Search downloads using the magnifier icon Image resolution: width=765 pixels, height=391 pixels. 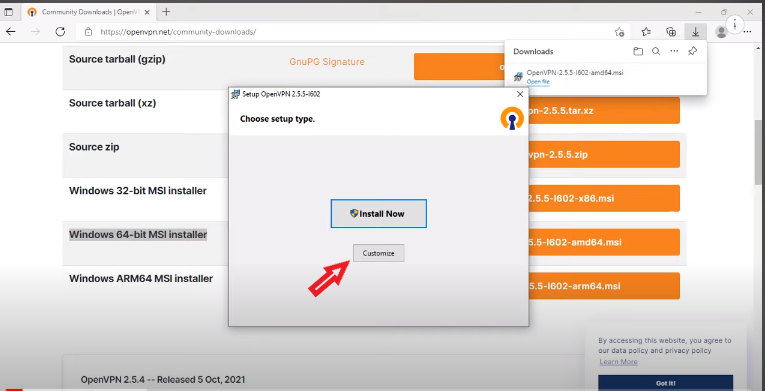(x=656, y=51)
